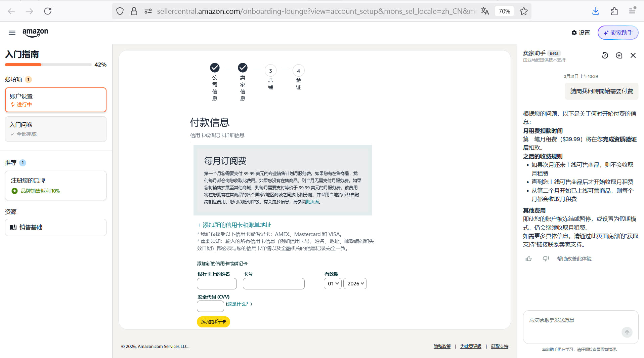Give thumbs down to assistant answer
Viewport: 644px width, 358px height.
pos(546,258)
